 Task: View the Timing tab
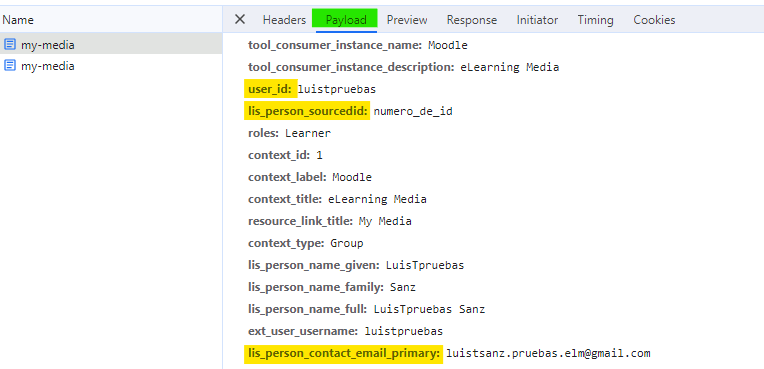[x=595, y=20]
